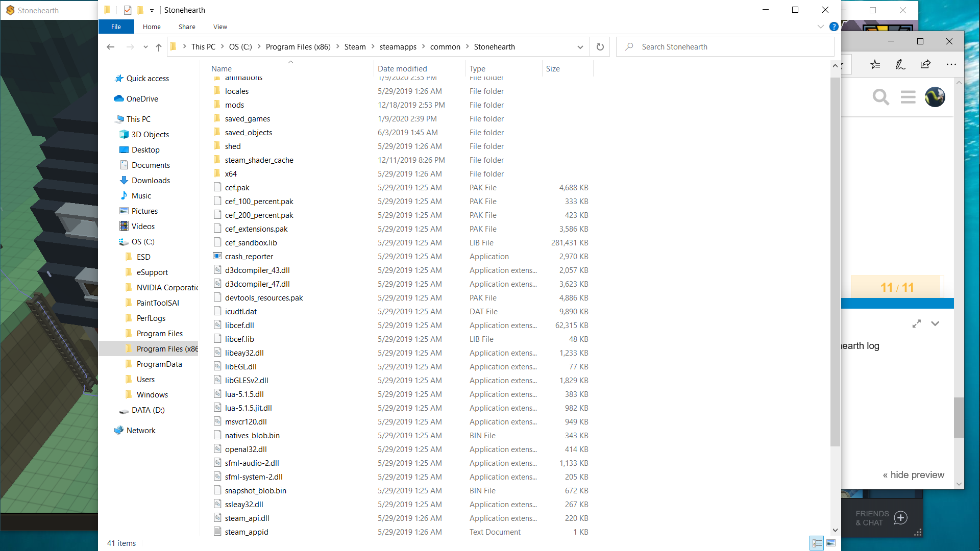Viewport: 980px width, 551px height.
Task: Click the browser share icon
Action: (925, 64)
